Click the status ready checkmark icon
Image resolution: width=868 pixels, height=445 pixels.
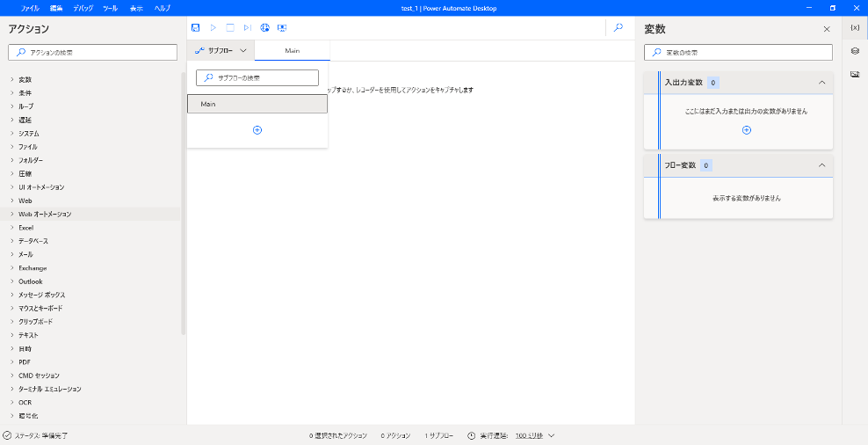click(7, 436)
